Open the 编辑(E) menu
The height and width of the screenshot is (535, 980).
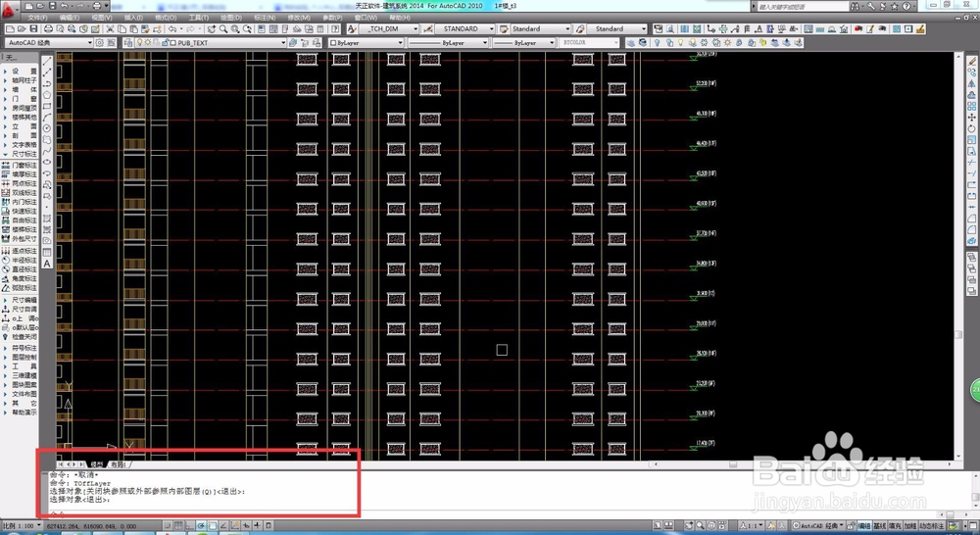click(x=69, y=18)
